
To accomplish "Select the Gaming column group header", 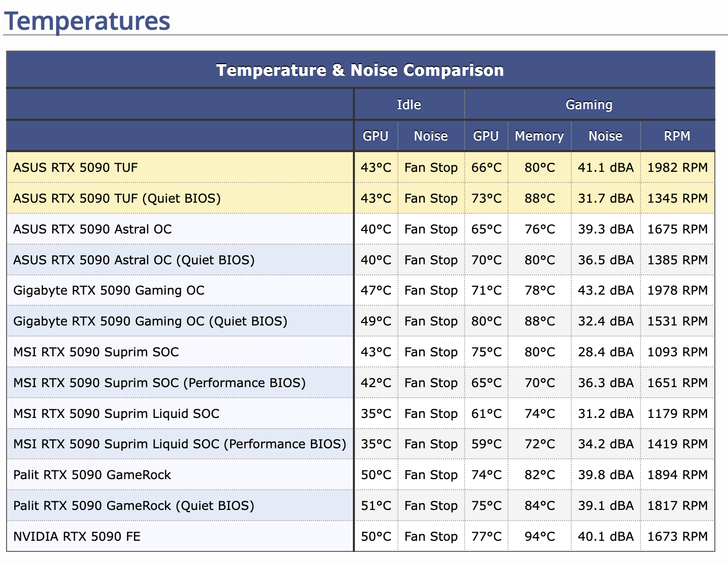I will 589,105.
